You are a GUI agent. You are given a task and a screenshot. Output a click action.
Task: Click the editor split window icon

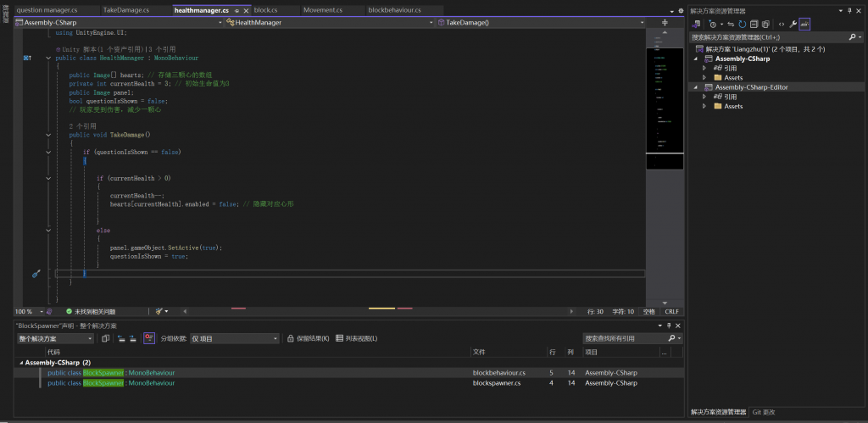(665, 23)
